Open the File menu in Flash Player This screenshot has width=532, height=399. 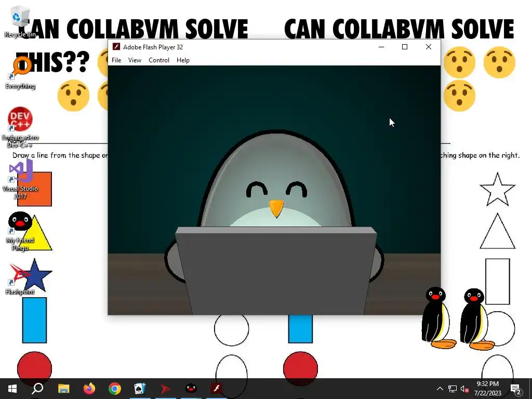click(x=116, y=60)
